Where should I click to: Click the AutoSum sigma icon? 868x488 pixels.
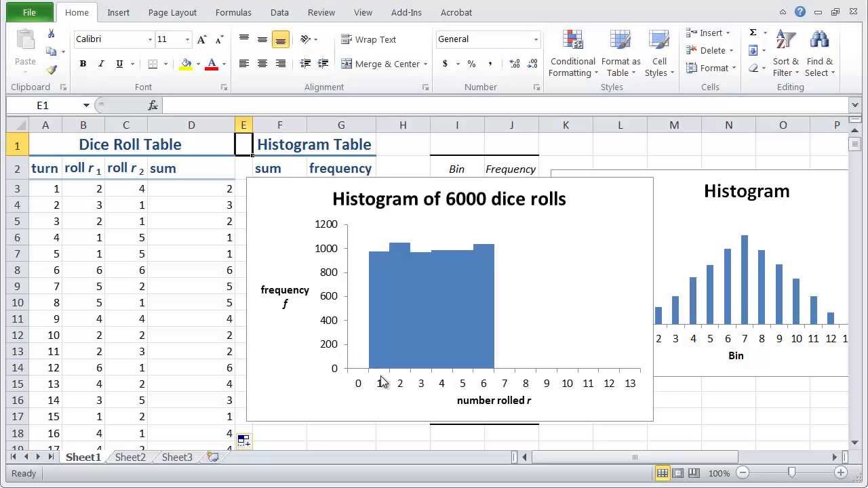[753, 33]
